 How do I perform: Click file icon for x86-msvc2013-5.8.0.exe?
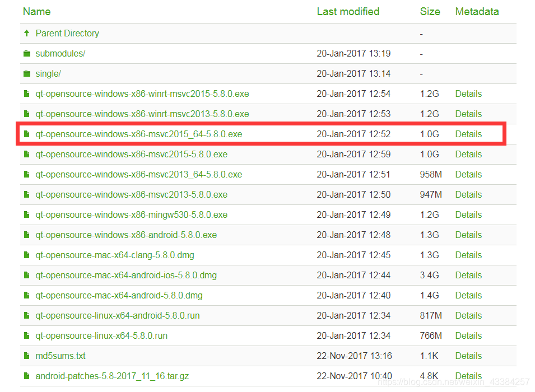(27, 194)
